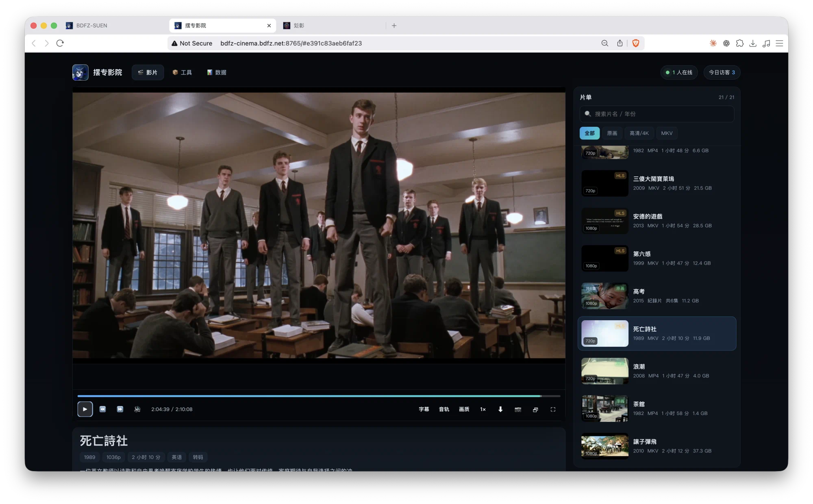
Task: Focus the 搜索片名 / 年份 search field
Action: click(657, 114)
